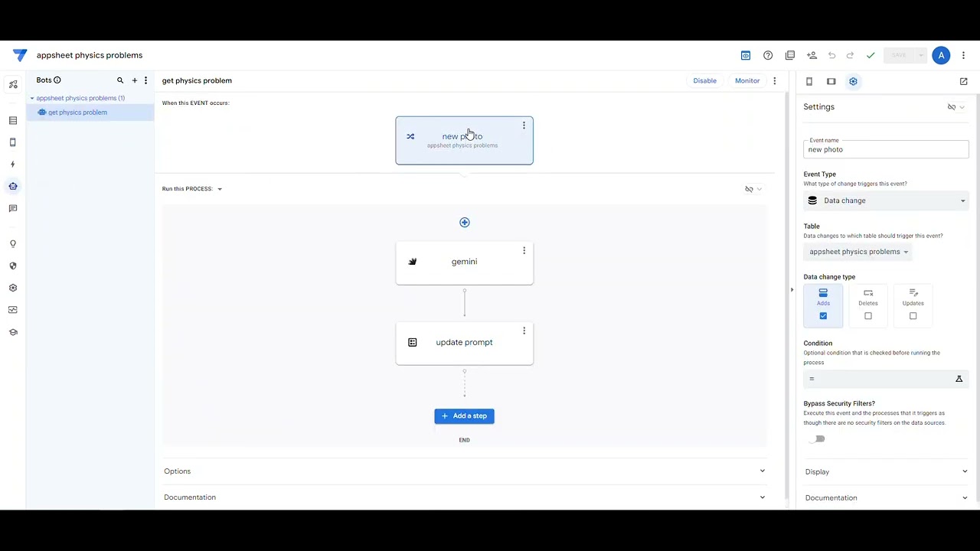Search bots with the magnifier icon

(x=120, y=80)
